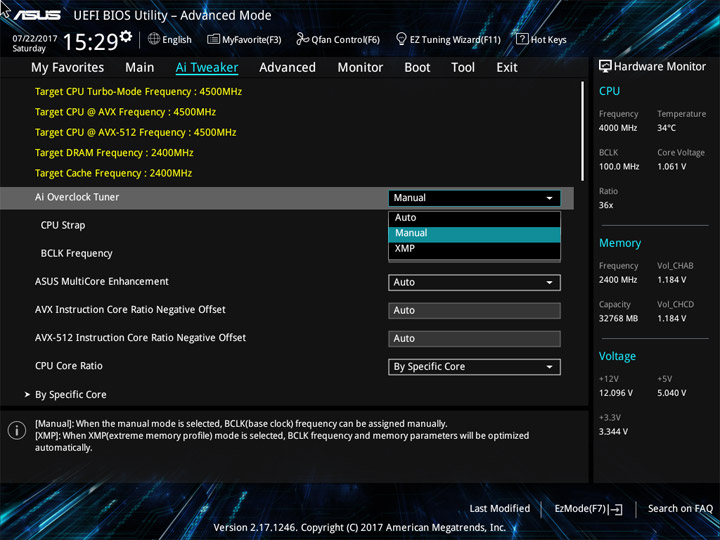Change language from English
Screen dimensions: 720x540
177,39
